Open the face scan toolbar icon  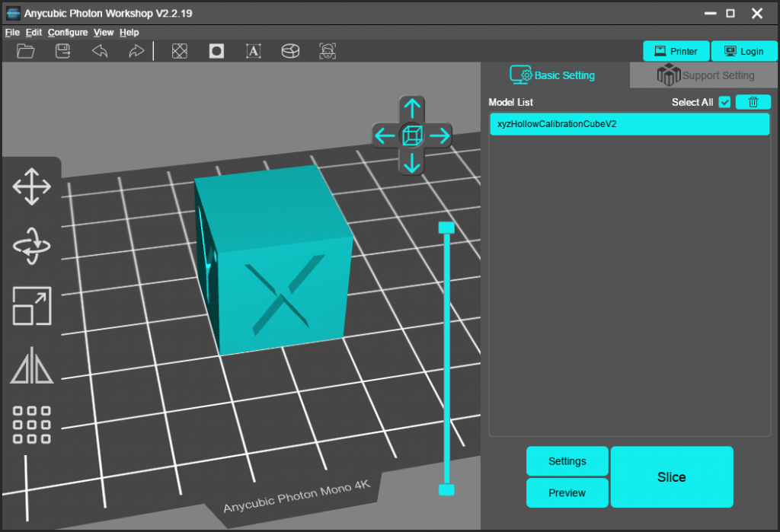pyautogui.click(x=328, y=51)
